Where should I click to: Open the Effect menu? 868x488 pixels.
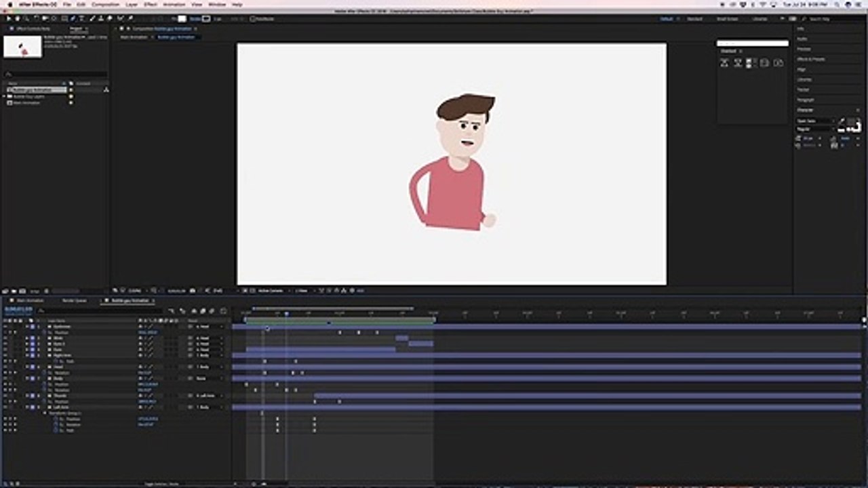(x=150, y=4)
